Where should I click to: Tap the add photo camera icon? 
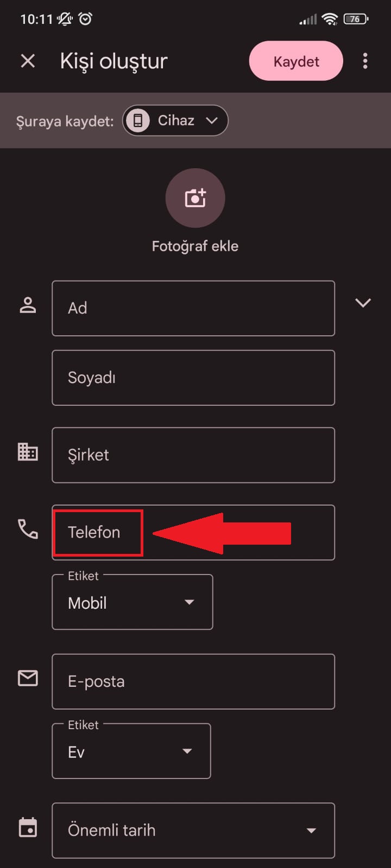(x=195, y=198)
